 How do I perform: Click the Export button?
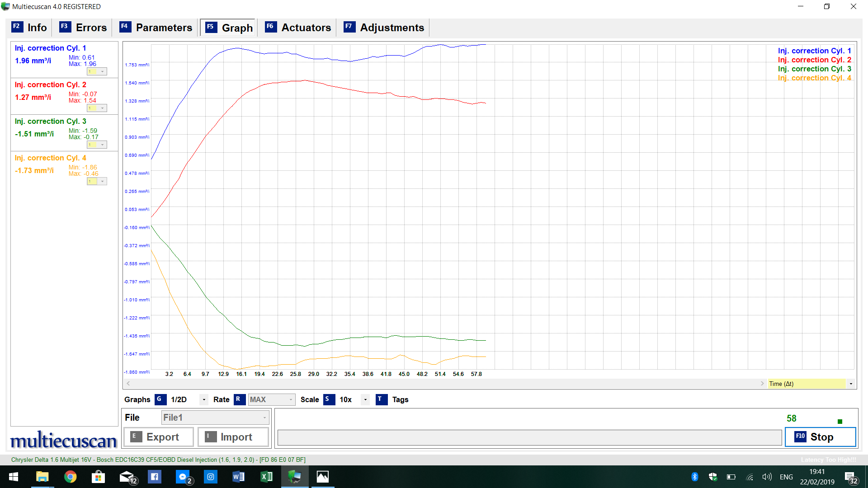tap(159, 437)
